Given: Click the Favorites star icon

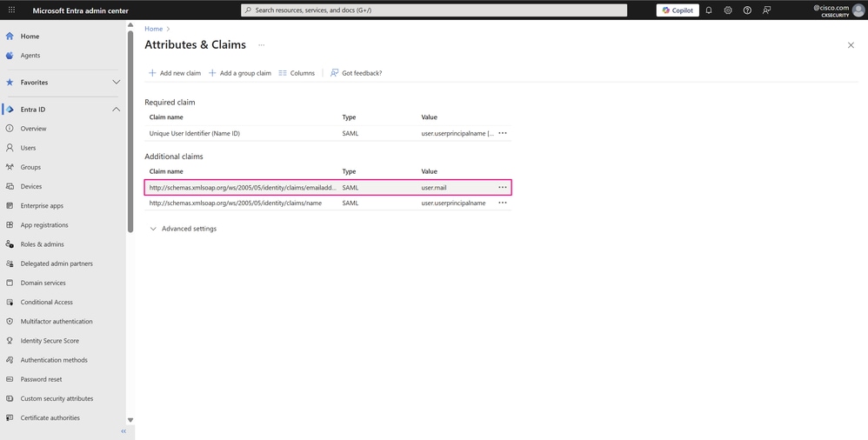Looking at the screenshot, I should [10, 82].
